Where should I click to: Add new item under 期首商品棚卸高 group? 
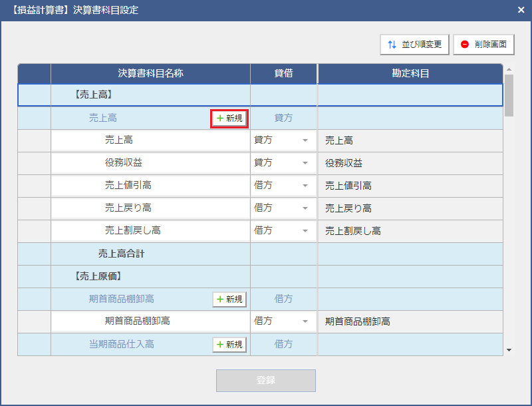point(229,300)
